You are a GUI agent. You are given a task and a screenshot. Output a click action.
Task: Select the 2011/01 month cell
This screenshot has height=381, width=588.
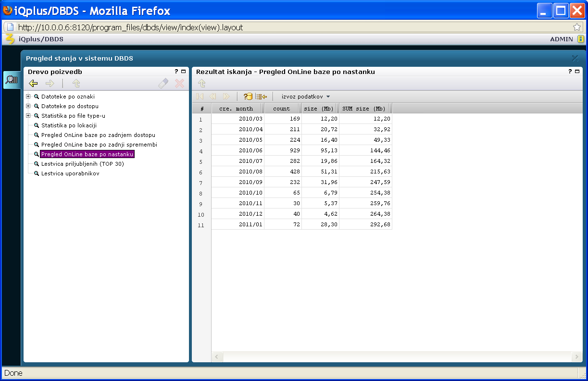click(238, 224)
